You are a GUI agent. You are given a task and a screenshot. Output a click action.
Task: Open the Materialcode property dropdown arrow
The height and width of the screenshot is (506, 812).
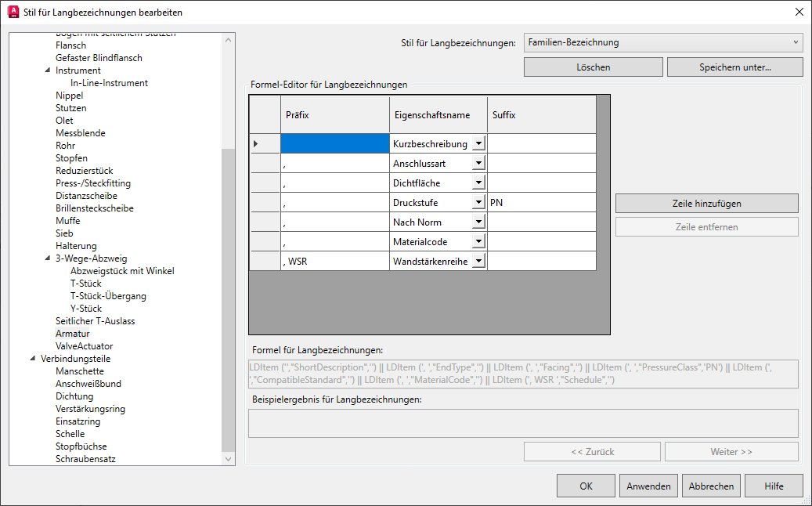pos(479,241)
